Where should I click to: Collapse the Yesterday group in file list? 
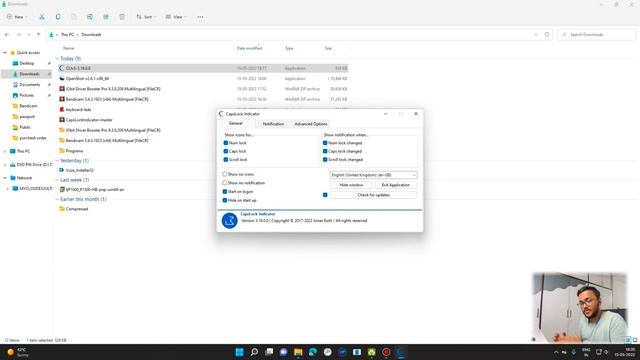pyautogui.click(x=57, y=161)
